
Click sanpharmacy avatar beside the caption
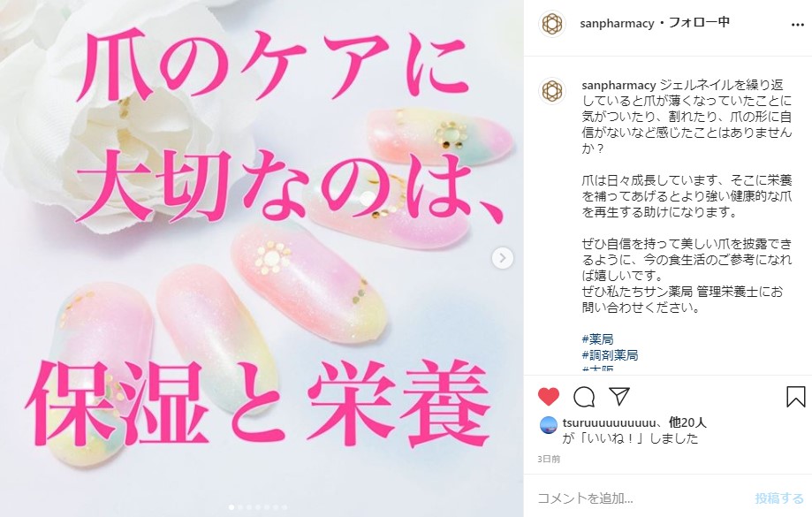pos(552,91)
